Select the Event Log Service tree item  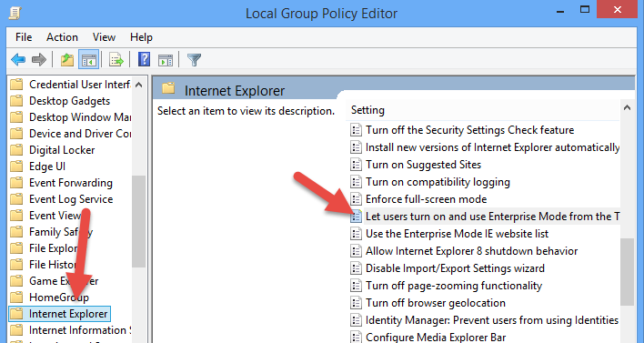[71, 199]
